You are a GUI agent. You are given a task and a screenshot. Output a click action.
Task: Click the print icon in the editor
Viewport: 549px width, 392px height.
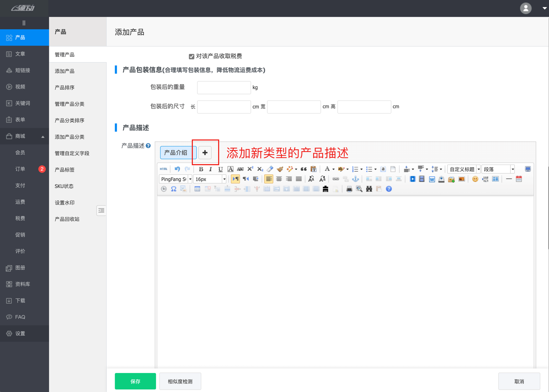(x=349, y=189)
